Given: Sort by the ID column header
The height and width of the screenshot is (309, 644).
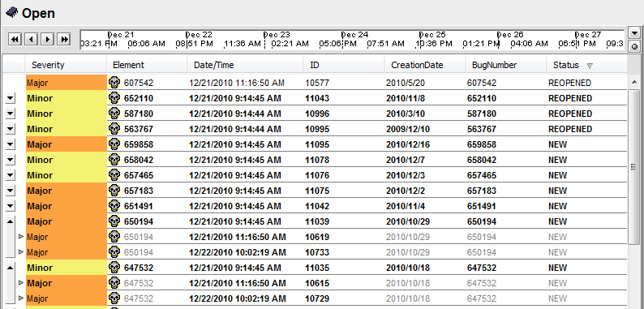Looking at the screenshot, I should (x=344, y=65).
